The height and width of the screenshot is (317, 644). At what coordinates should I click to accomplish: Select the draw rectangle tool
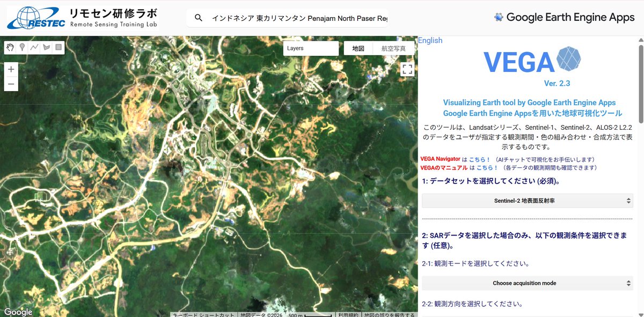click(58, 47)
